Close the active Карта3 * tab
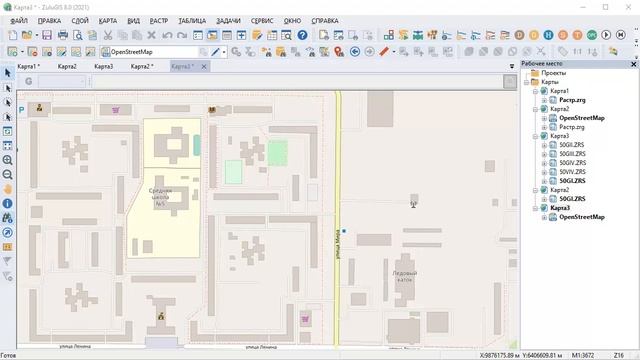The height and width of the screenshot is (360, 640). pos(204,67)
